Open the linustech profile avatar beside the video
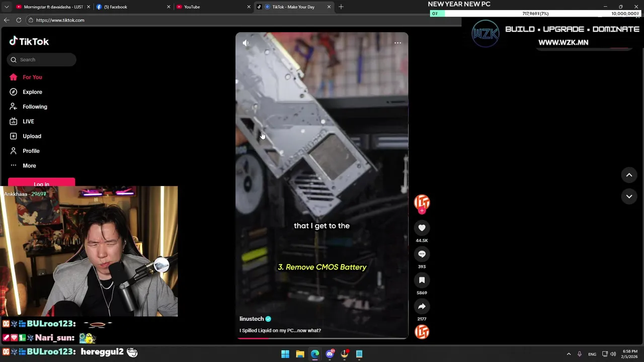644x362 pixels. (422, 202)
